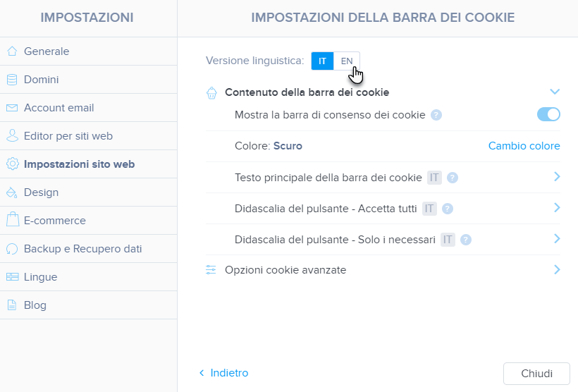Expand the Opzioni cookie avanzate arrow

[x=557, y=270]
